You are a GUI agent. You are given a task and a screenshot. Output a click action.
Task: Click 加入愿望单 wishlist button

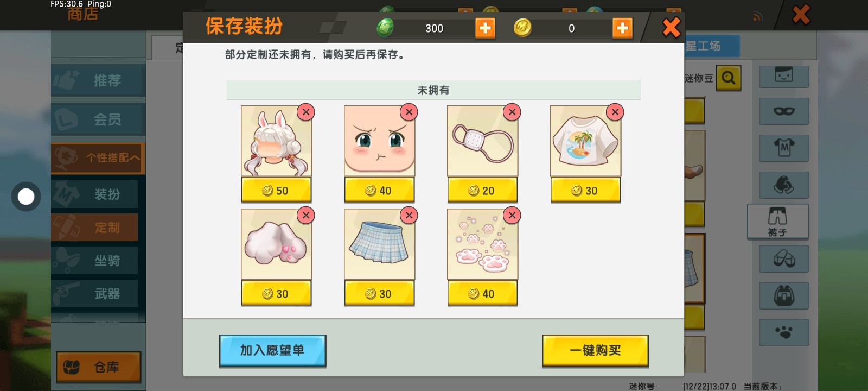272,351
